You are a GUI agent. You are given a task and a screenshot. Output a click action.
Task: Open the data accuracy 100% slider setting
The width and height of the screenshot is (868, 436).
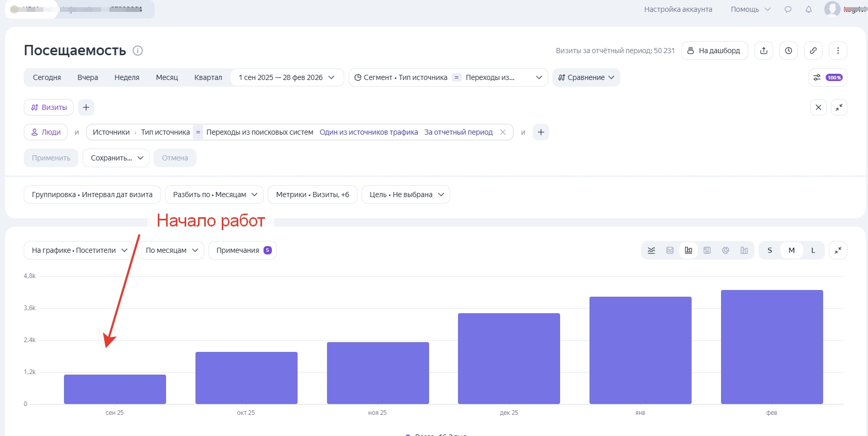(x=828, y=77)
